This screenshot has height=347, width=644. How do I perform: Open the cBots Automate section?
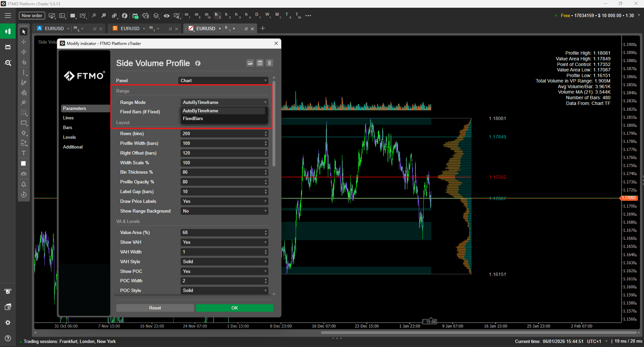coord(8,47)
